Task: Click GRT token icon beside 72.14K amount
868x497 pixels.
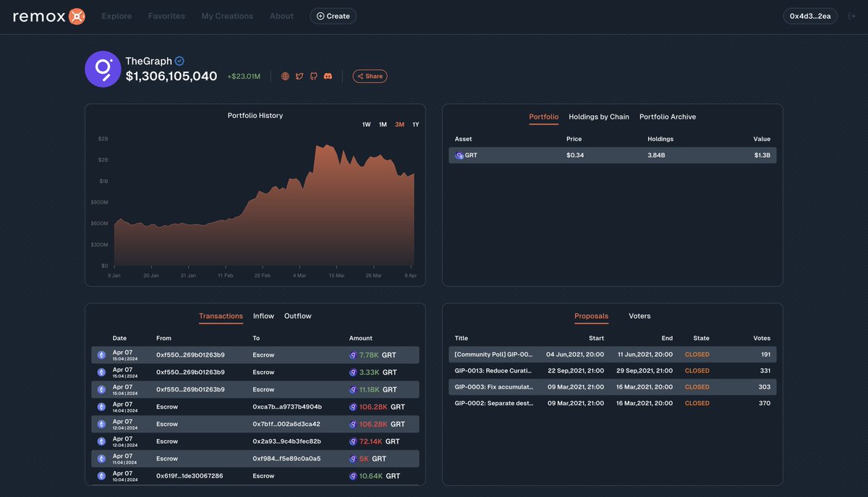Action: [x=353, y=441]
